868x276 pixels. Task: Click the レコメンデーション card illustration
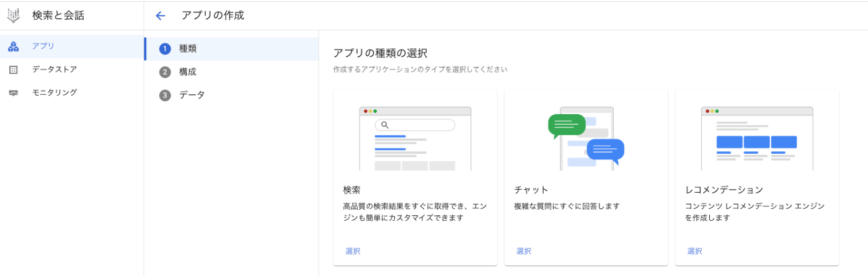pyautogui.click(x=757, y=138)
